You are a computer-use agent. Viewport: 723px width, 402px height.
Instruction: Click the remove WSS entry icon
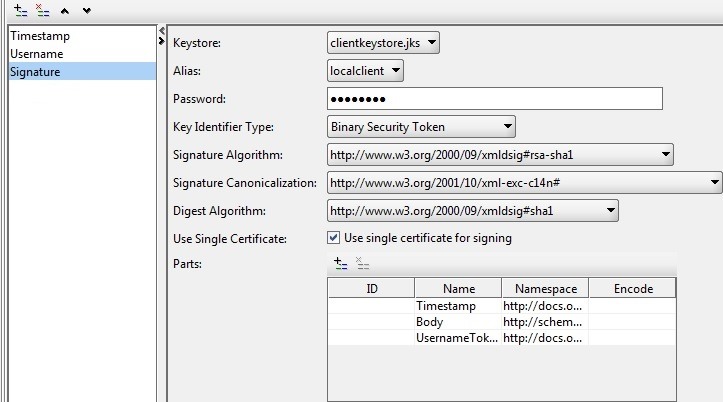tap(42, 10)
